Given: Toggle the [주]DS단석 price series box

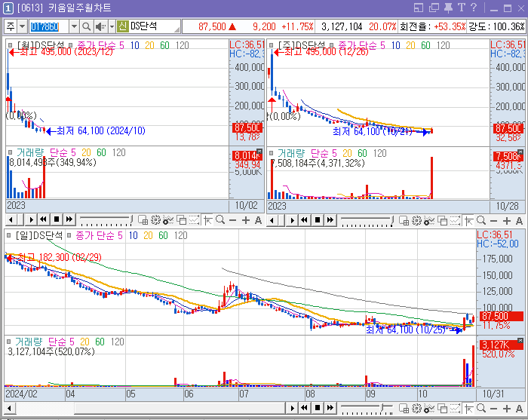Looking at the screenshot, I should click(271, 45).
